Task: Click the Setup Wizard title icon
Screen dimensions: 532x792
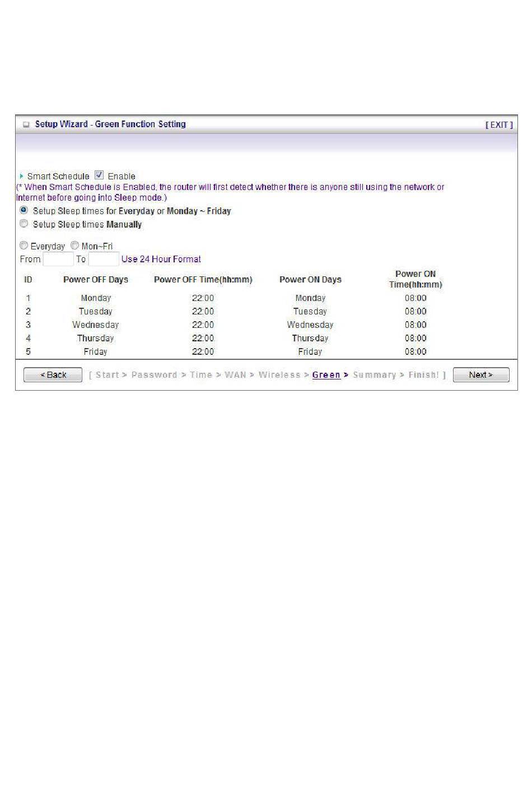Action: 26,125
